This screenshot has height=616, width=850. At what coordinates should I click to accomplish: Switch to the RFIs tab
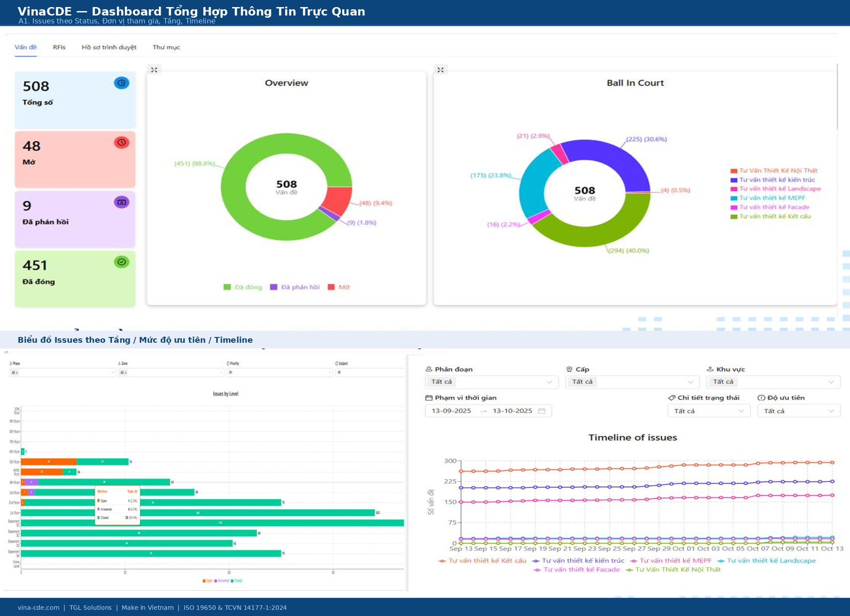pyautogui.click(x=59, y=47)
